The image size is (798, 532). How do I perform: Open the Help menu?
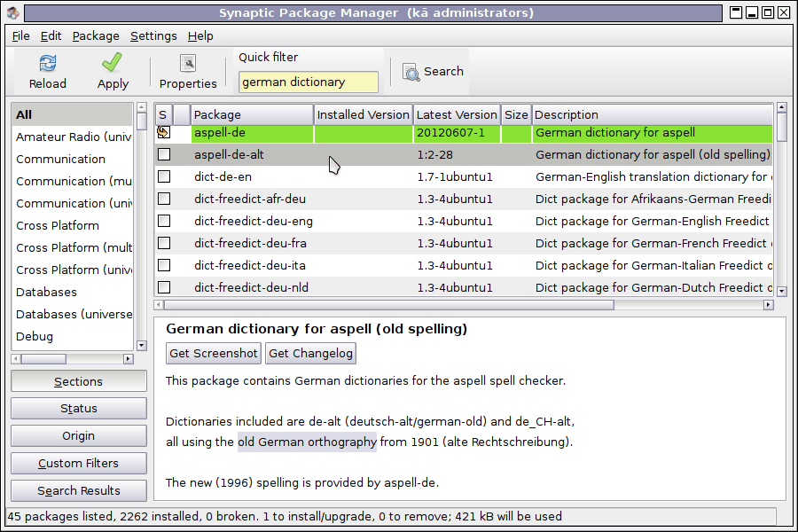[200, 36]
